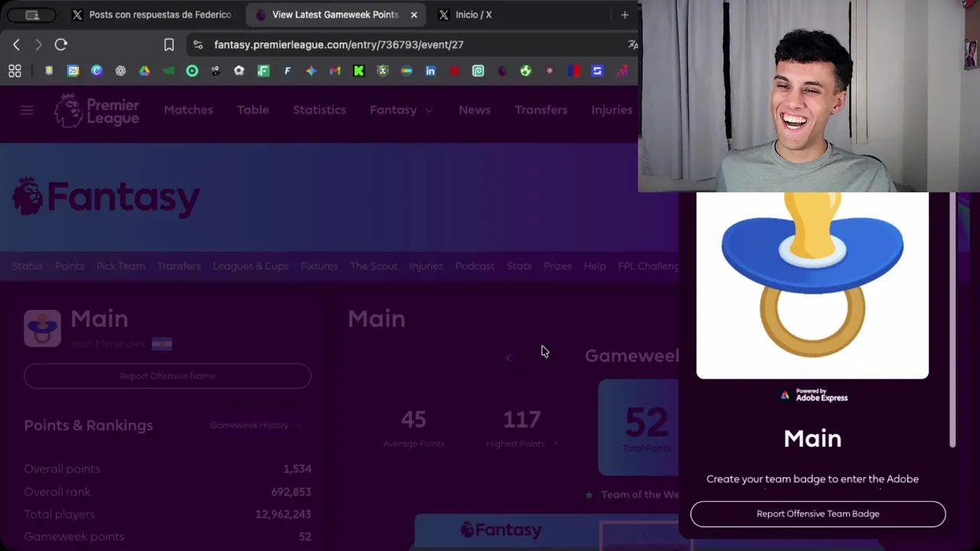This screenshot has height=551, width=980.
Task: Click the large Fantasy banner logo
Action: [x=106, y=197]
